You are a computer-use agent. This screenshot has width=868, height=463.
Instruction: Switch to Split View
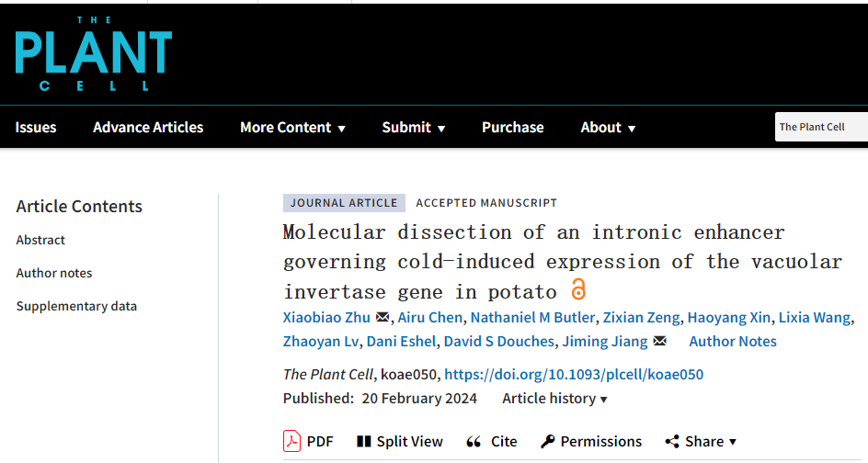click(x=399, y=442)
